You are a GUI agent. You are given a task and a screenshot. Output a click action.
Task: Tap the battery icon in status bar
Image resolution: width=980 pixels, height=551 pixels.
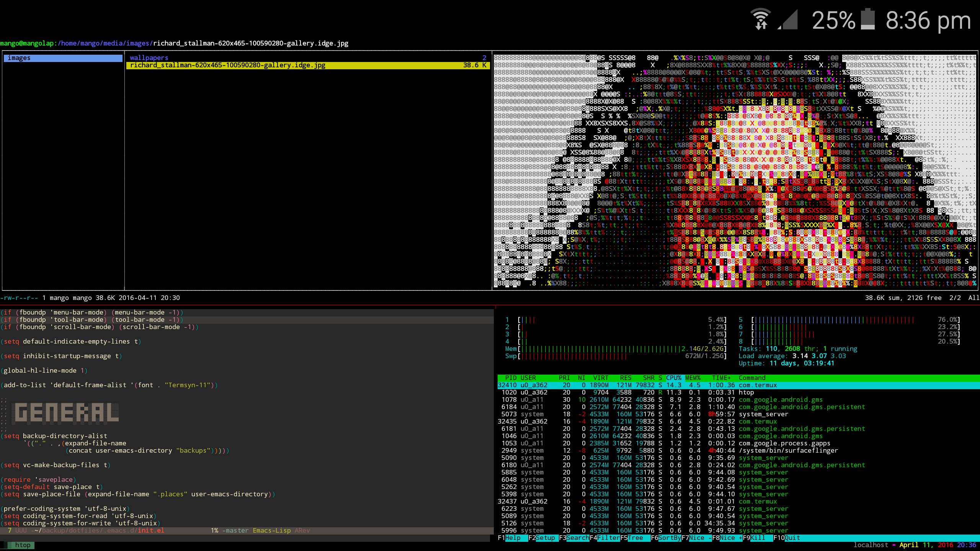pos(868,19)
